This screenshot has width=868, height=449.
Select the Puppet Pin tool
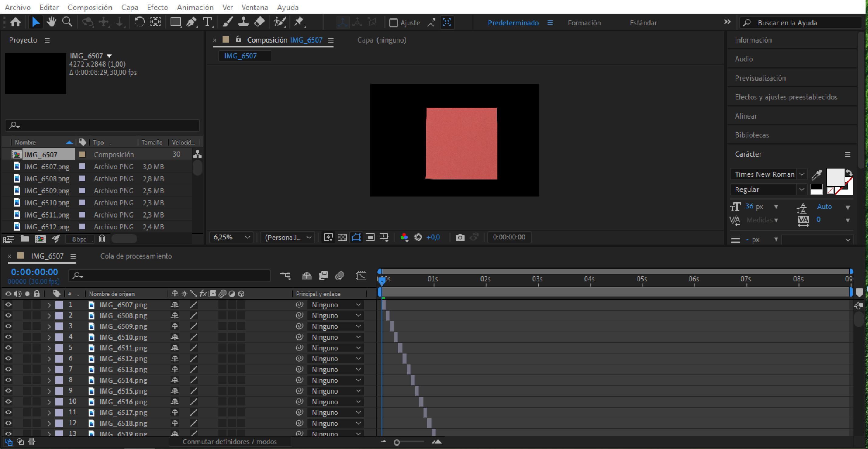(x=299, y=22)
